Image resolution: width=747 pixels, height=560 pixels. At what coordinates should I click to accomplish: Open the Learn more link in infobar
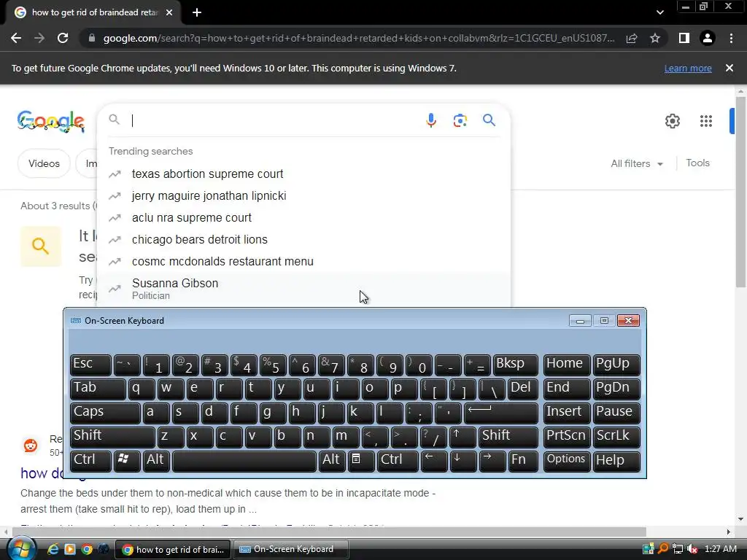click(x=688, y=68)
